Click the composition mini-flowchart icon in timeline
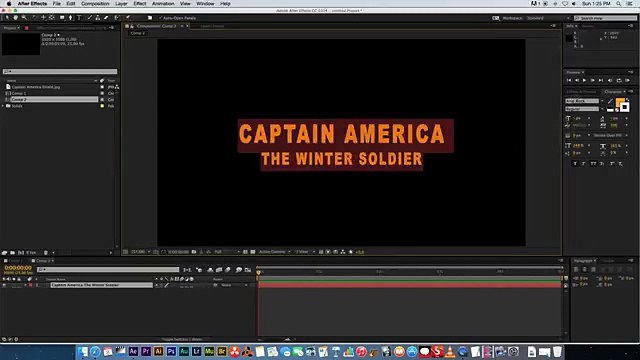 click(187, 270)
